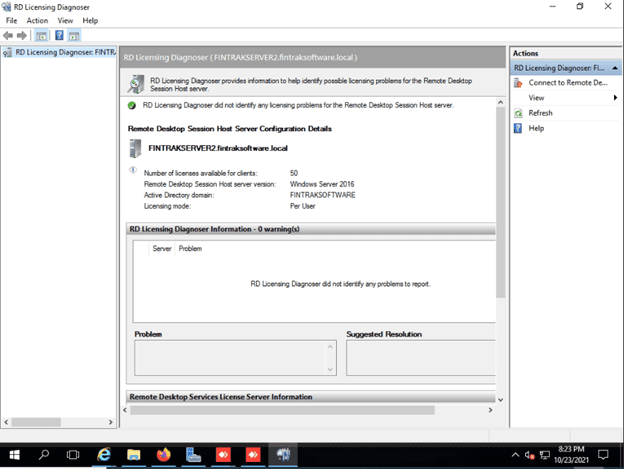Click the main pane scroll right arrow
The height and width of the screenshot is (469, 624).
point(490,410)
